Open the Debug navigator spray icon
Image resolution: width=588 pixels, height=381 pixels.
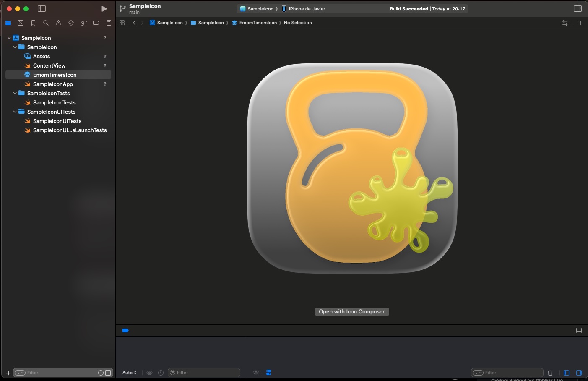point(83,23)
